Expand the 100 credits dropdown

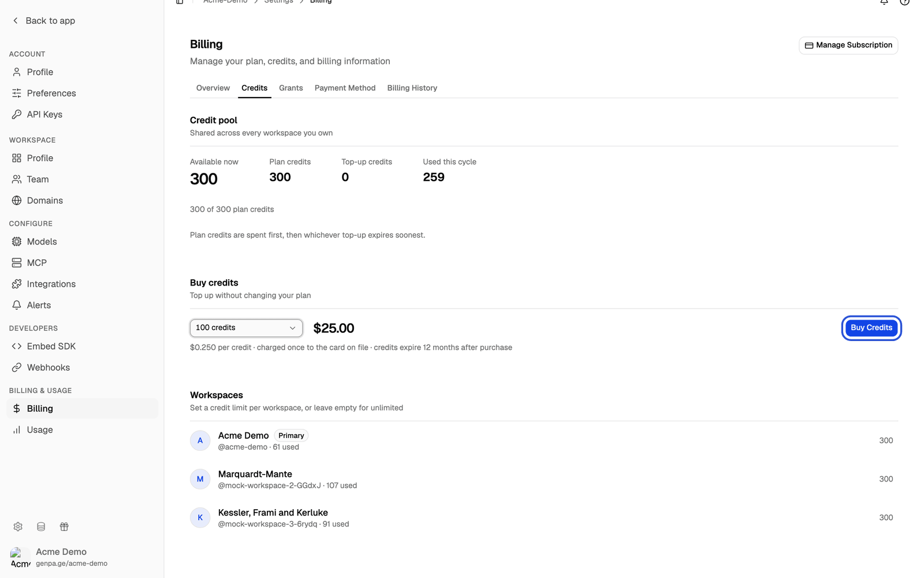tap(246, 328)
